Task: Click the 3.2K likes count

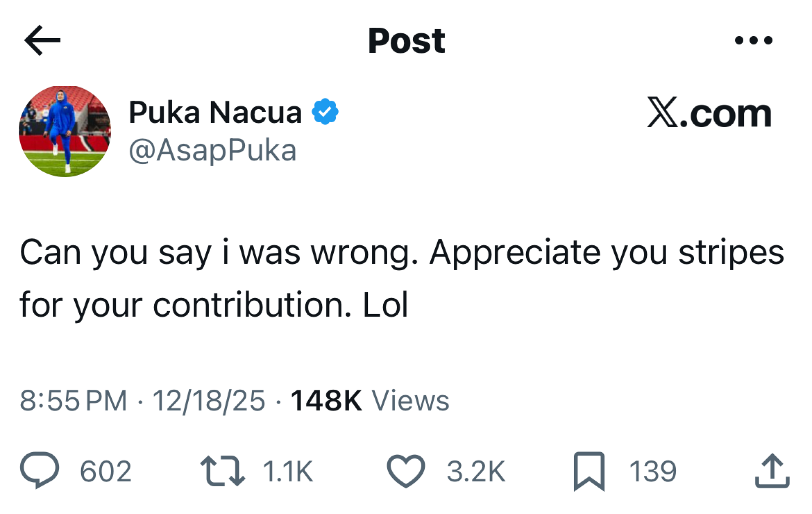Action: coord(476,471)
